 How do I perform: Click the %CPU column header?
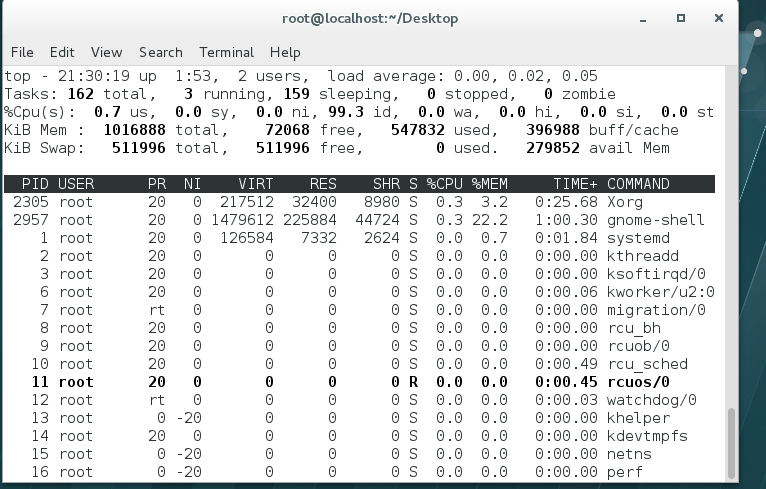pos(445,184)
